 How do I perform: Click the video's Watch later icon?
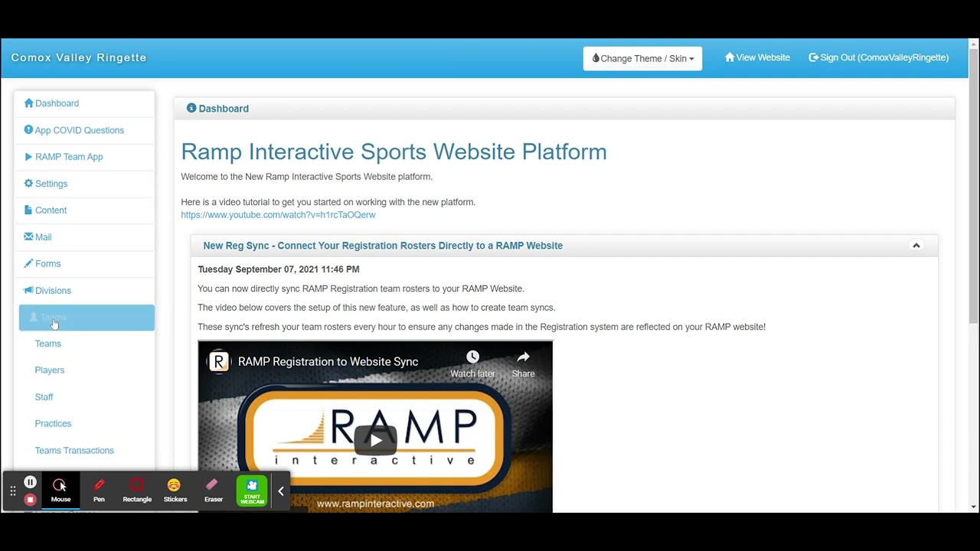pos(472,364)
